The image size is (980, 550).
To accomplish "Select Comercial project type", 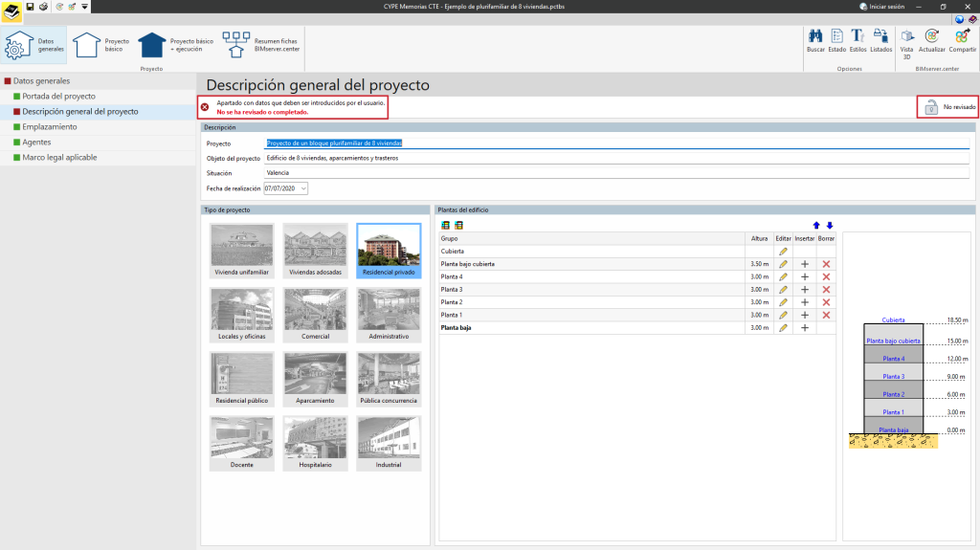I will point(315,315).
